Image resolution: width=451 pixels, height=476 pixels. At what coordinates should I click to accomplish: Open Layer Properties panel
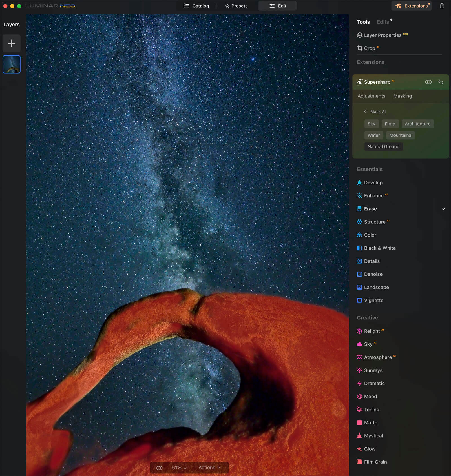tap(382, 35)
